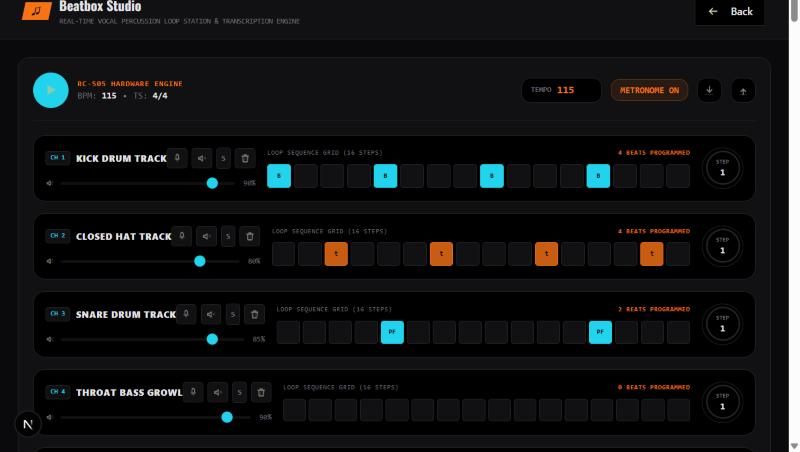Mute the Snare Drum Track speaker icon

[211, 314]
